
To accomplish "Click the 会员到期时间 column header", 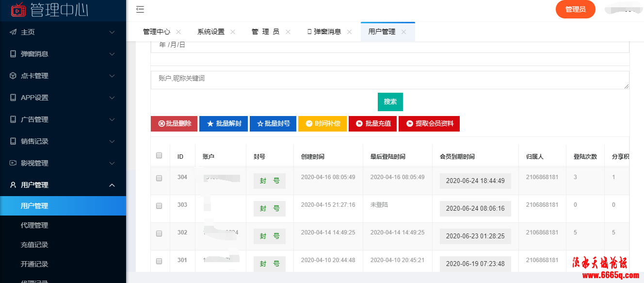I will click(x=457, y=157).
